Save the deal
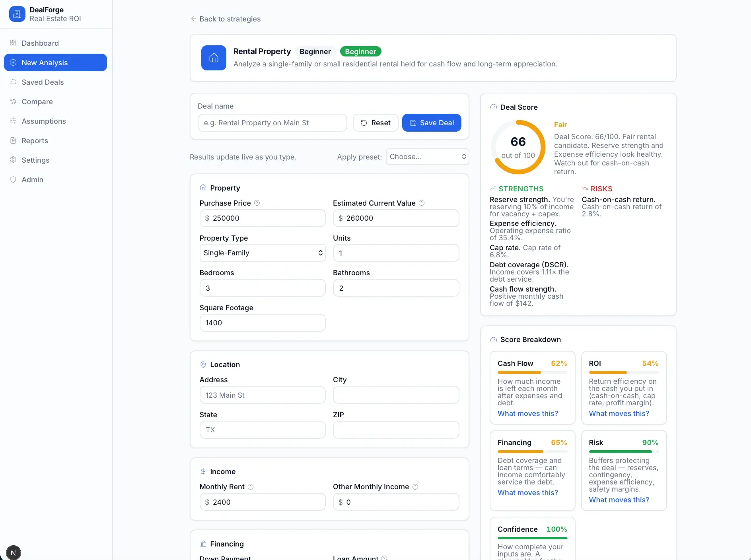The width and height of the screenshot is (751, 560). (432, 122)
